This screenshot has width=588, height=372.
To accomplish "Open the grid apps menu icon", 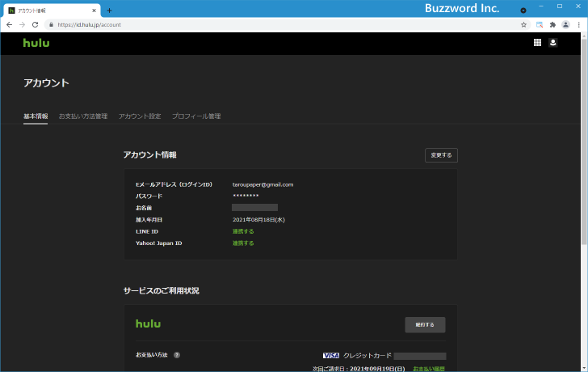I will [x=537, y=43].
